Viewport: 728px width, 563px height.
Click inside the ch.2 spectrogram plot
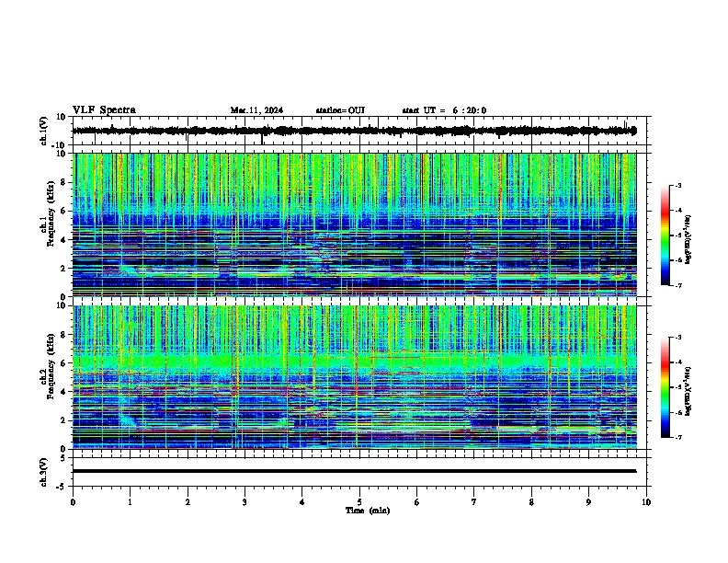pos(354,377)
